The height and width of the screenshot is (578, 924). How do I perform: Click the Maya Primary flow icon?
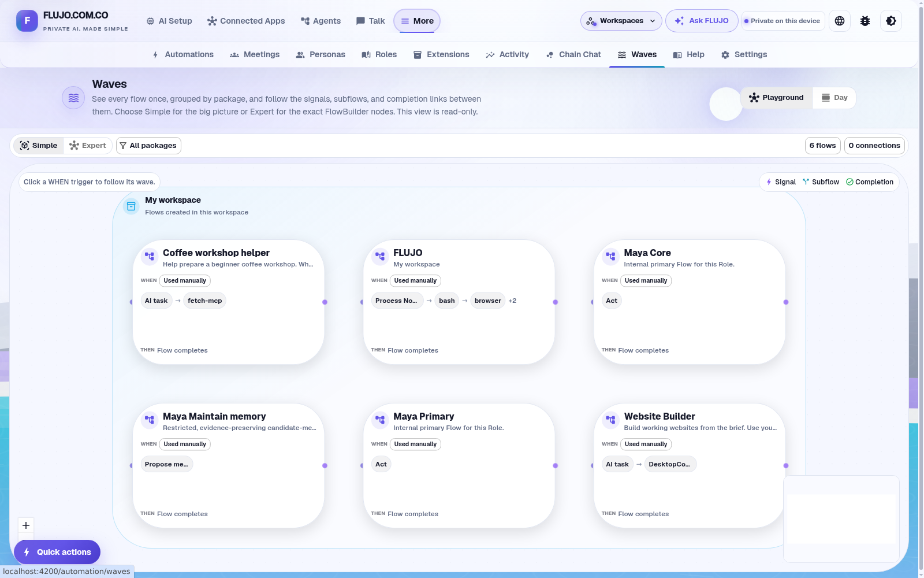(380, 420)
